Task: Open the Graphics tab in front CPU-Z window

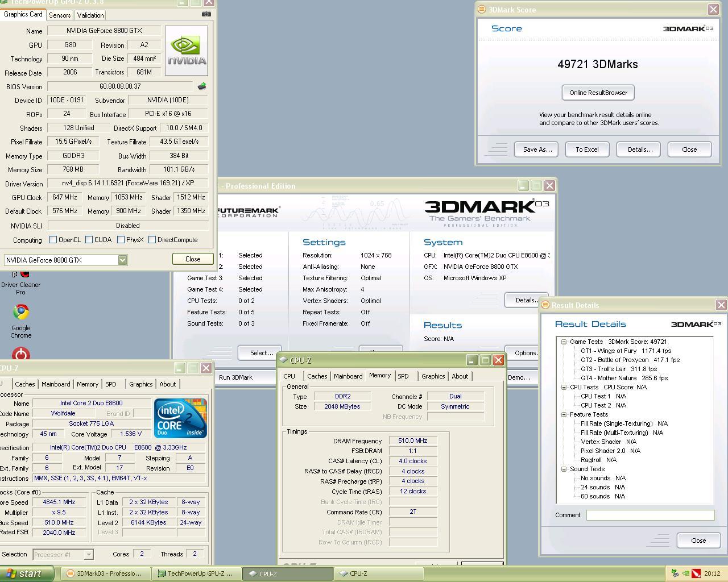Action: point(433,376)
